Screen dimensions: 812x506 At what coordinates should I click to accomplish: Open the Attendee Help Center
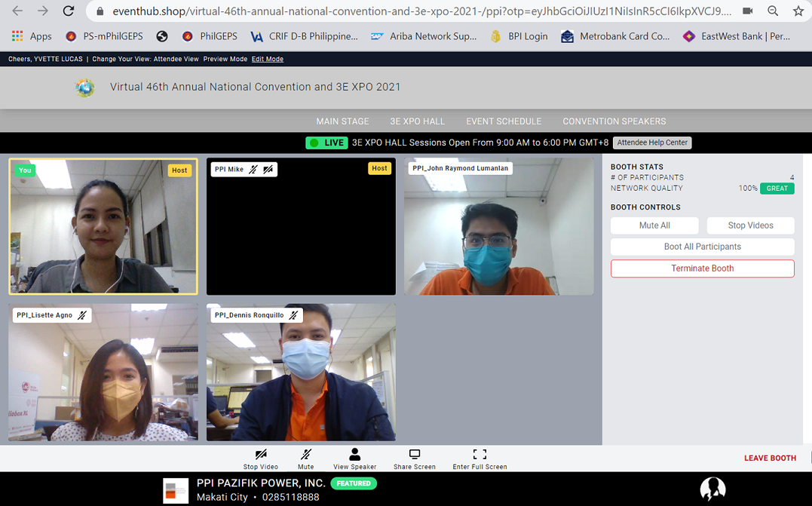click(x=652, y=143)
